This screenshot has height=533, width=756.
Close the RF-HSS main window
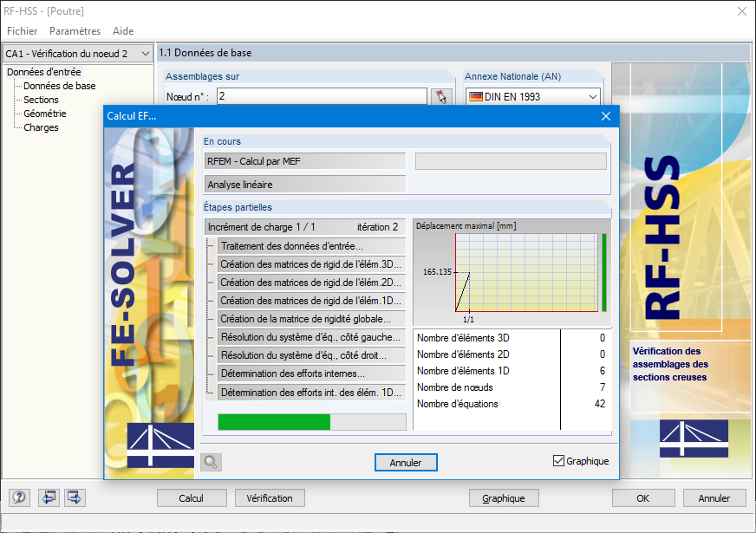point(742,11)
